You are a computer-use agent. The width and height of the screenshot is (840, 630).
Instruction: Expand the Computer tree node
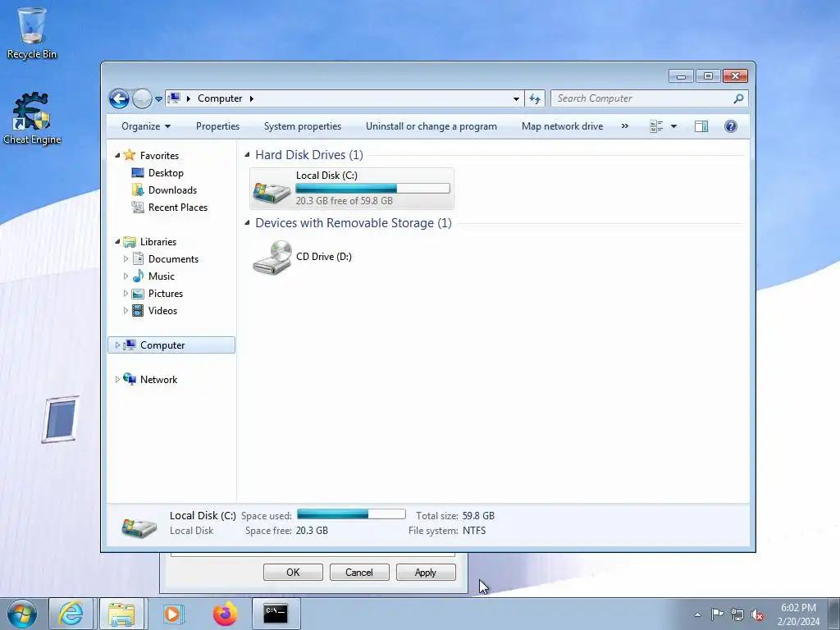[x=117, y=345]
